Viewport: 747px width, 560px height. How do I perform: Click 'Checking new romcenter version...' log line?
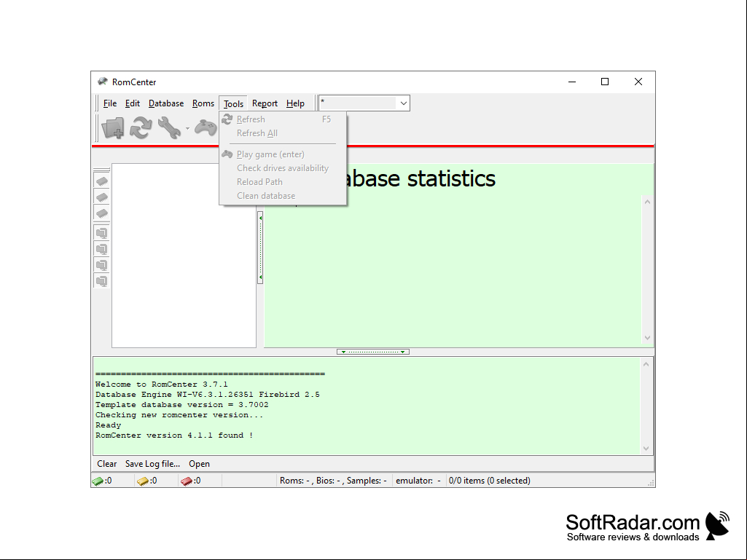point(179,415)
